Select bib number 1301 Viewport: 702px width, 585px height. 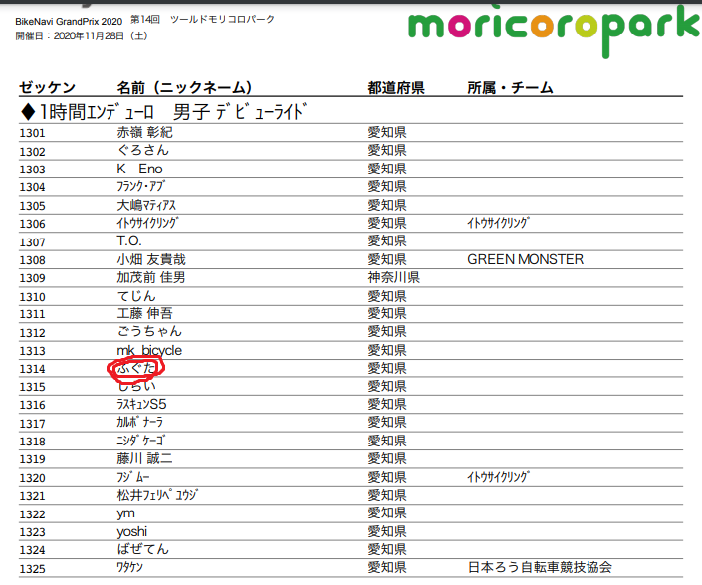[x=32, y=133]
